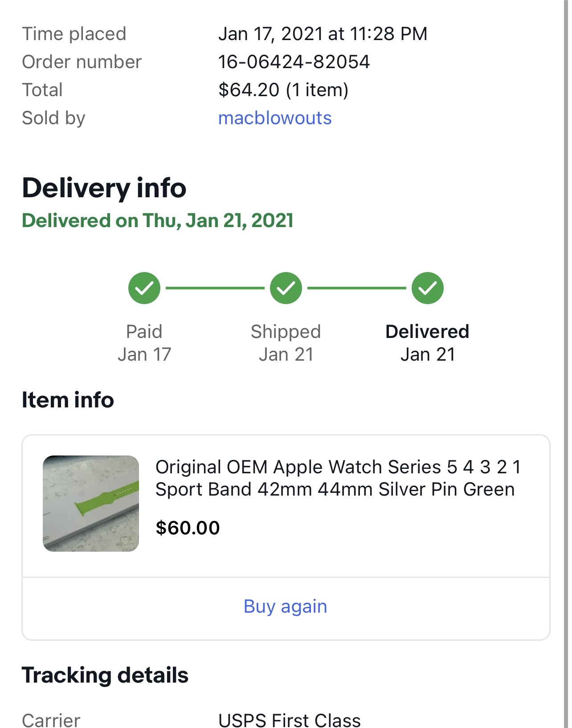
Task: Tap the Buy again button
Action: click(286, 606)
